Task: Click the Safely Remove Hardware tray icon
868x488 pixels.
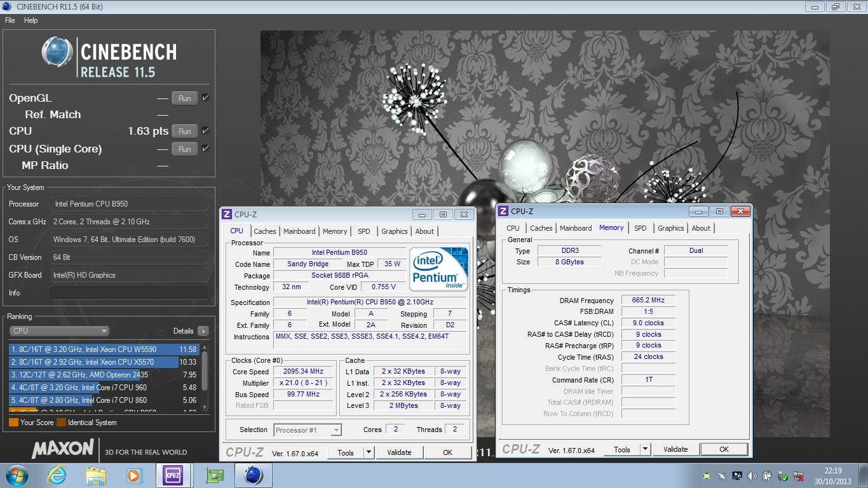Action: (x=783, y=476)
